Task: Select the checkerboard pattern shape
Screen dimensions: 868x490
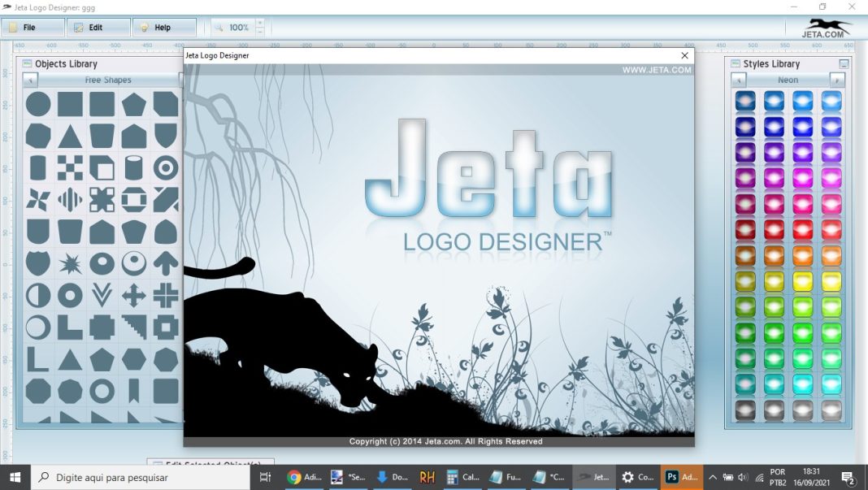Action: click(x=70, y=168)
